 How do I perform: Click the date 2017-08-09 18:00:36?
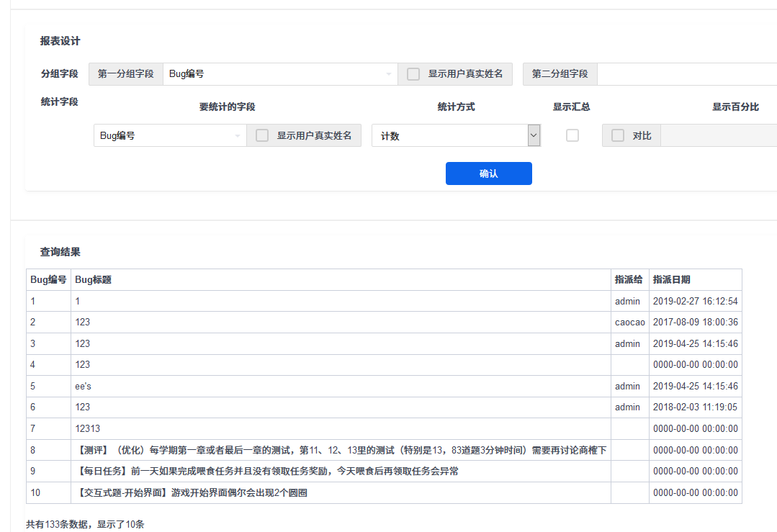[695, 323]
